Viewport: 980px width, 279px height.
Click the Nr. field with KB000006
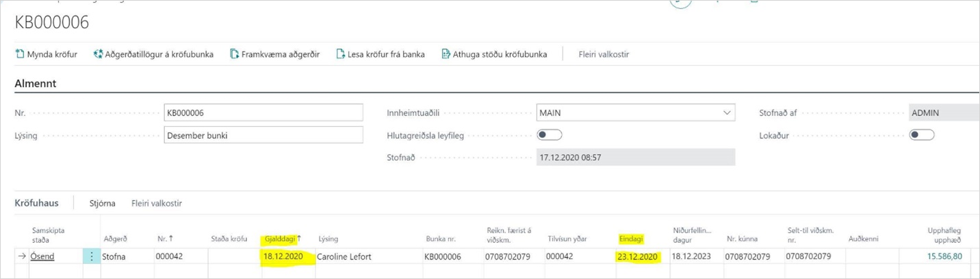point(263,112)
